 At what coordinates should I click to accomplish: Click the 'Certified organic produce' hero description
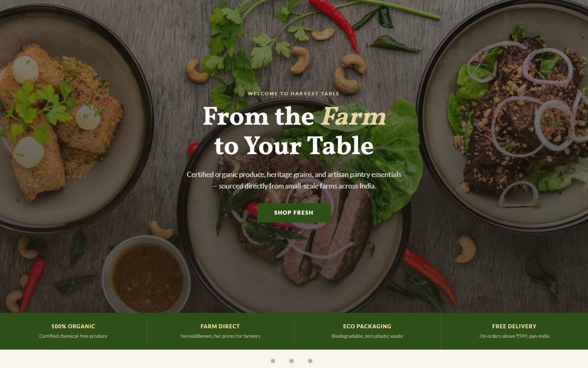click(294, 180)
